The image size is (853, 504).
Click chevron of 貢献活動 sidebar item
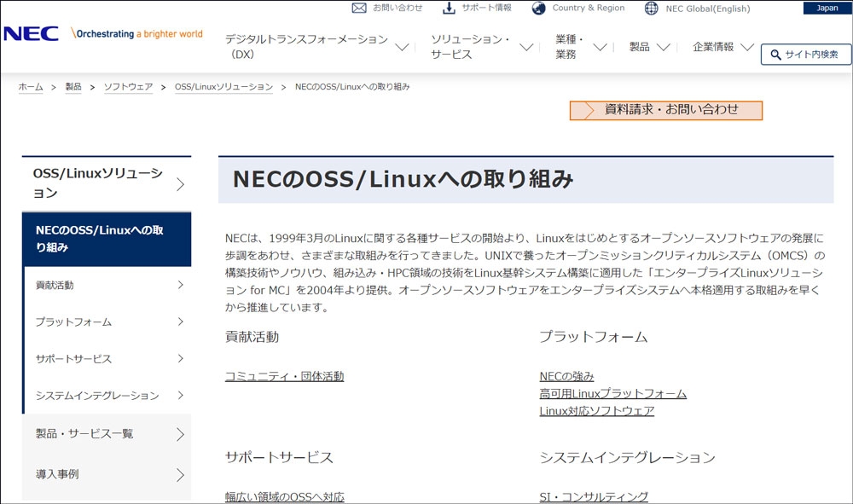(x=181, y=285)
